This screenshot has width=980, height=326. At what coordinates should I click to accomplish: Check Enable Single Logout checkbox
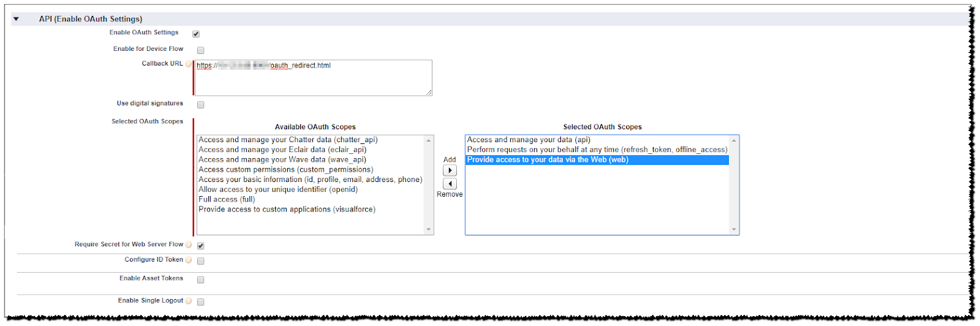click(200, 302)
